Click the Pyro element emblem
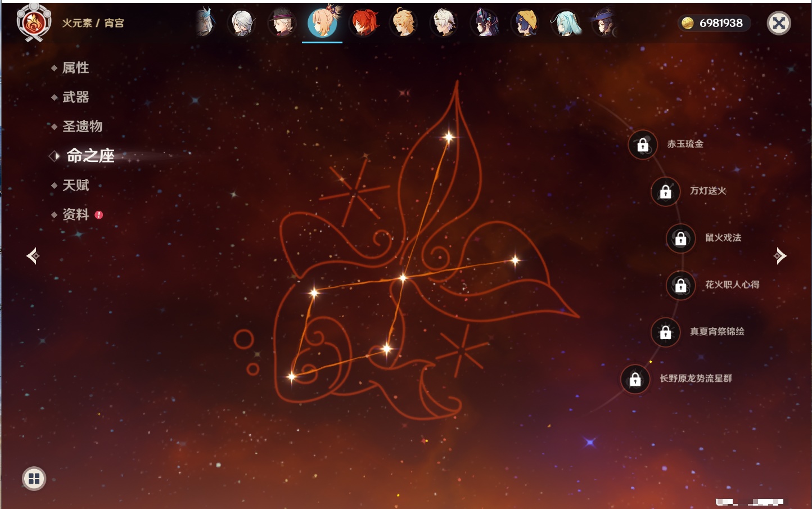 tap(34, 23)
